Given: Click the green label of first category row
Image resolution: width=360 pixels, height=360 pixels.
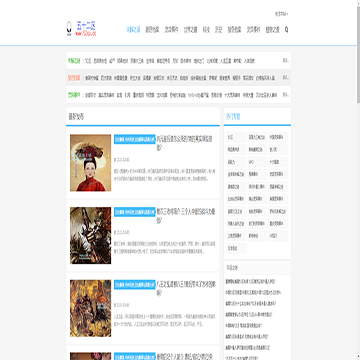Looking at the screenshot, I should tap(74, 61).
